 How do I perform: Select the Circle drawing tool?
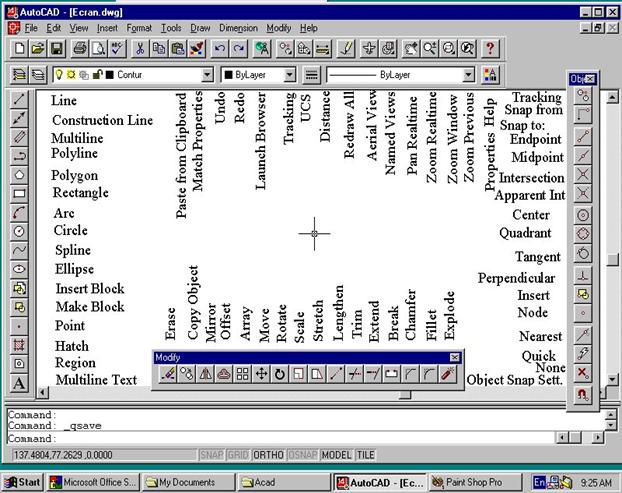19,231
